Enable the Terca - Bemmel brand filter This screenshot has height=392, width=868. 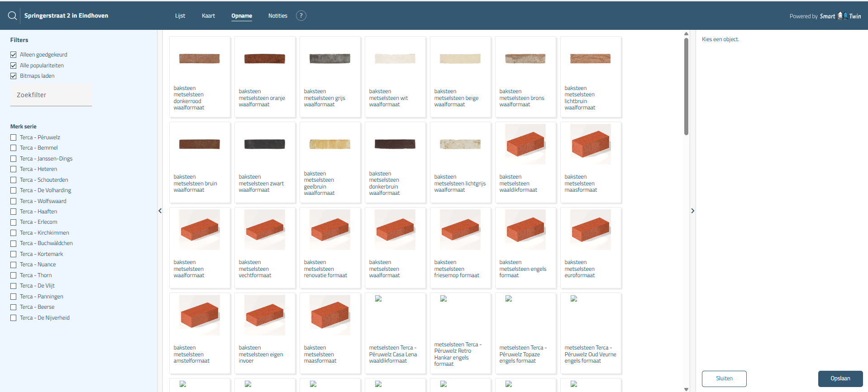point(14,148)
